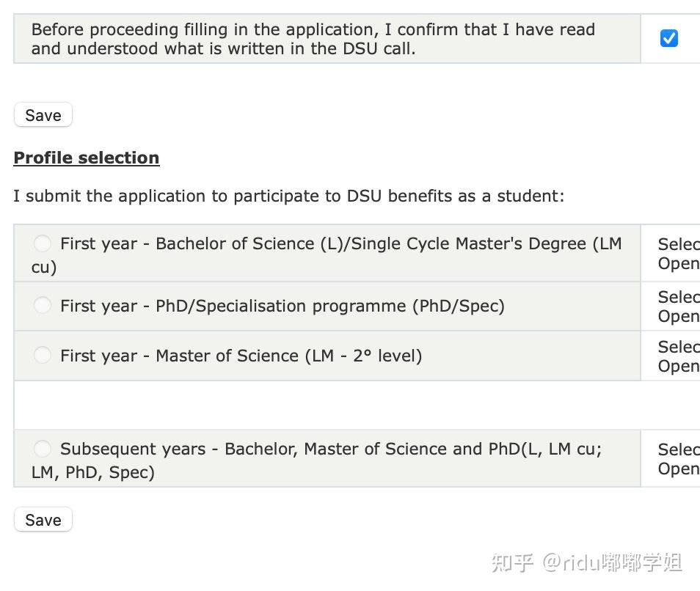
Task: Click the 'I submit the application' sentence
Action: 289,196
